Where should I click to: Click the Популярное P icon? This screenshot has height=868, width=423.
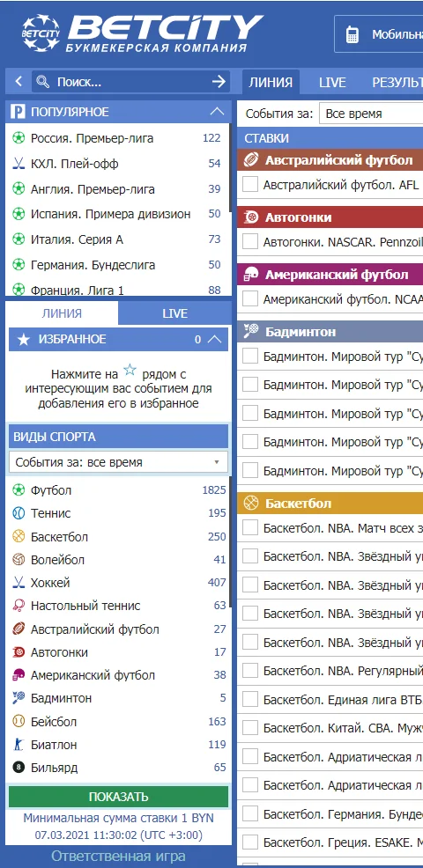coord(18,113)
